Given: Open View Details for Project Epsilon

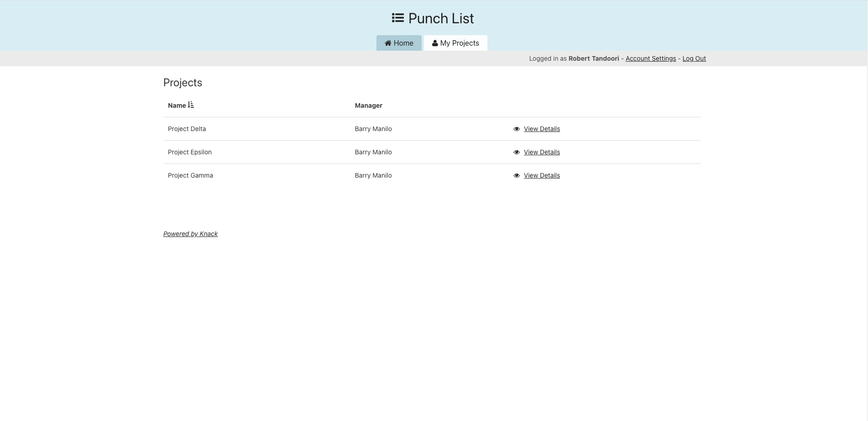Looking at the screenshot, I should [x=542, y=152].
